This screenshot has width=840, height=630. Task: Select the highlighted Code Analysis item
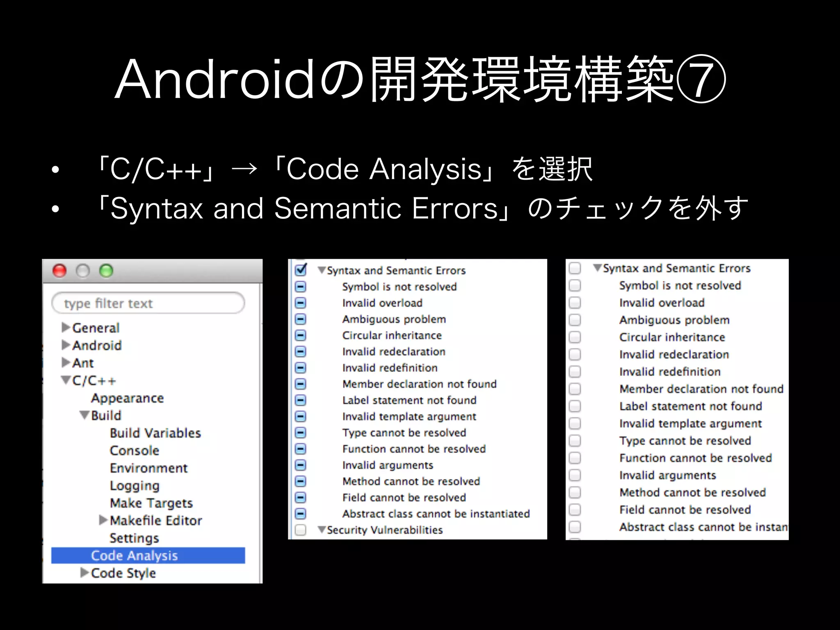click(x=148, y=555)
